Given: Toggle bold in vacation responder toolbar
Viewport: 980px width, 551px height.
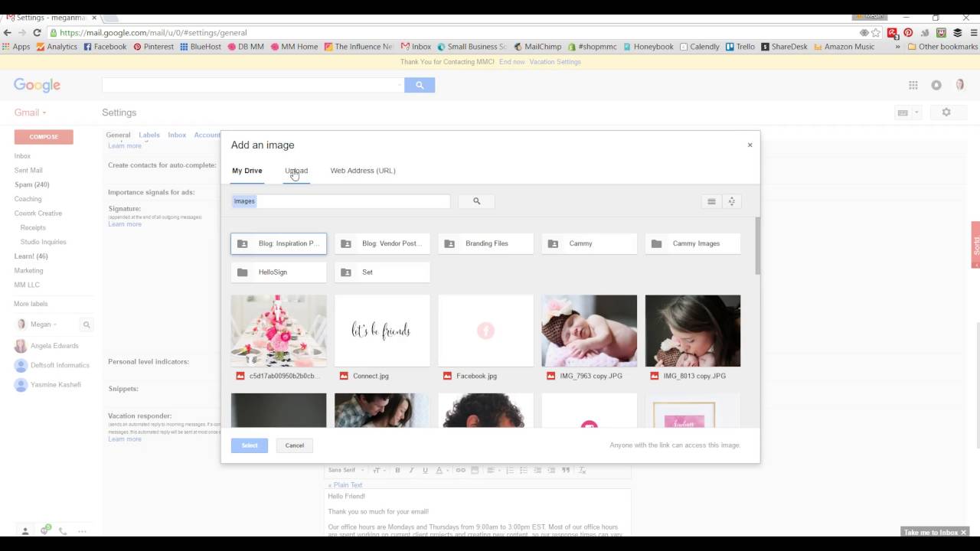Looking at the screenshot, I should click(397, 471).
